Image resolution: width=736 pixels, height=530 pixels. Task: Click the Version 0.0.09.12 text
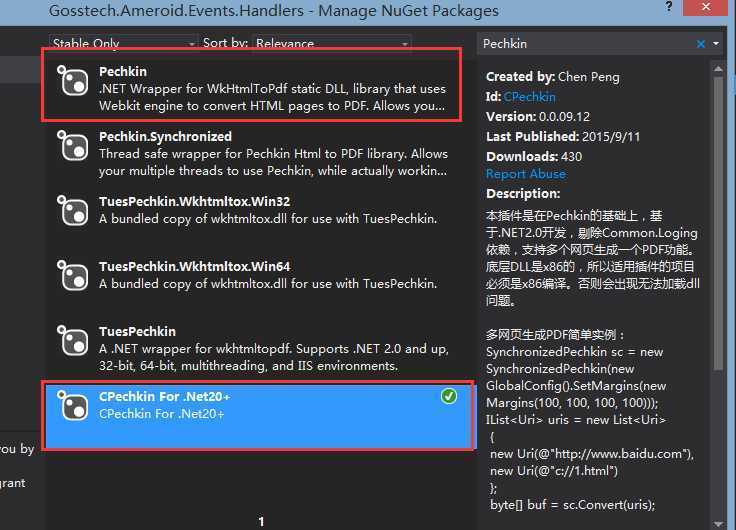(x=538, y=116)
